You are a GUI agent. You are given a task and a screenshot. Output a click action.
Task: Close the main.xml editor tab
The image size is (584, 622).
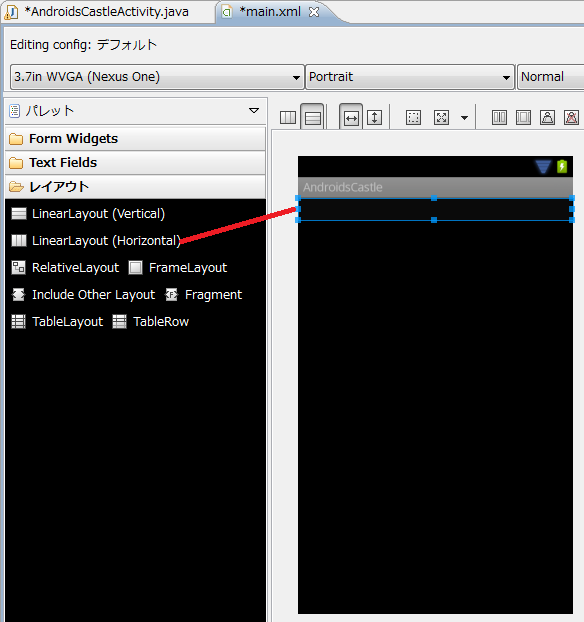click(x=314, y=12)
